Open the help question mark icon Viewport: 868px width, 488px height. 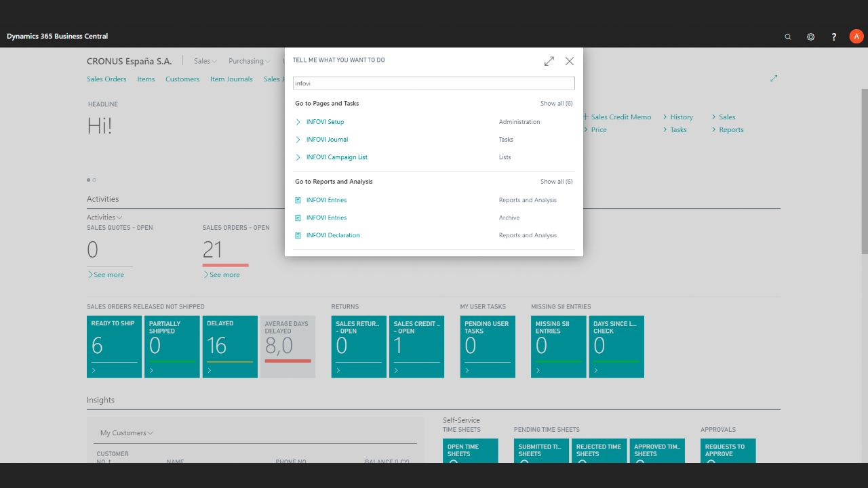tap(834, 37)
